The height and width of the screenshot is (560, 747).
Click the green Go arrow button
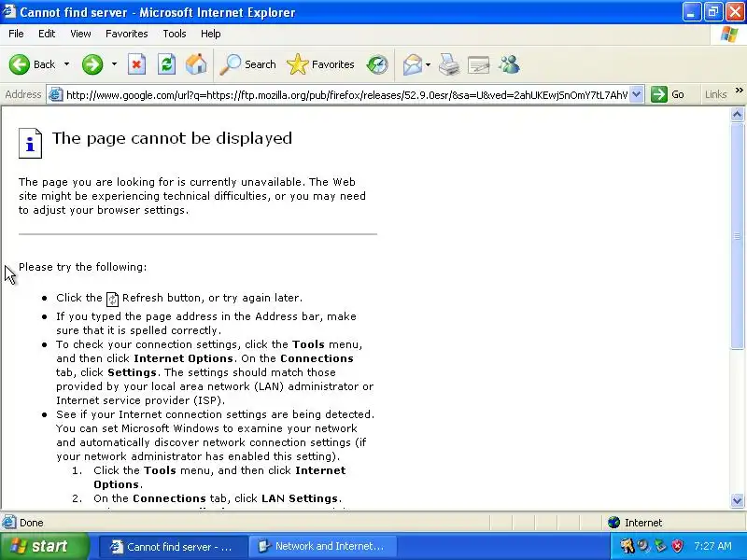tap(659, 94)
